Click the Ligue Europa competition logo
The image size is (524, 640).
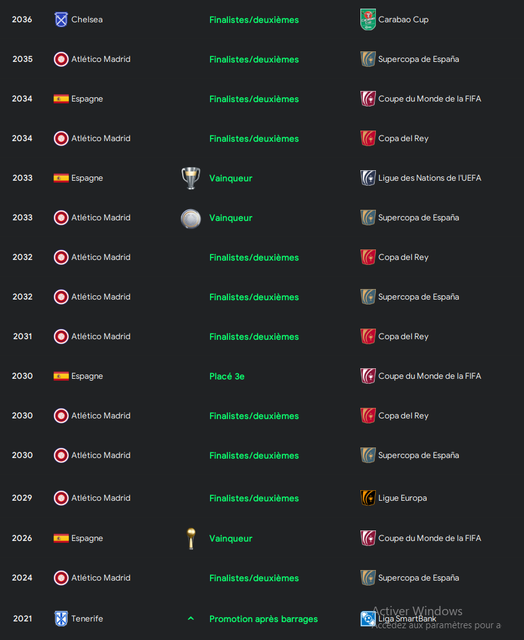tap(368, 498)
